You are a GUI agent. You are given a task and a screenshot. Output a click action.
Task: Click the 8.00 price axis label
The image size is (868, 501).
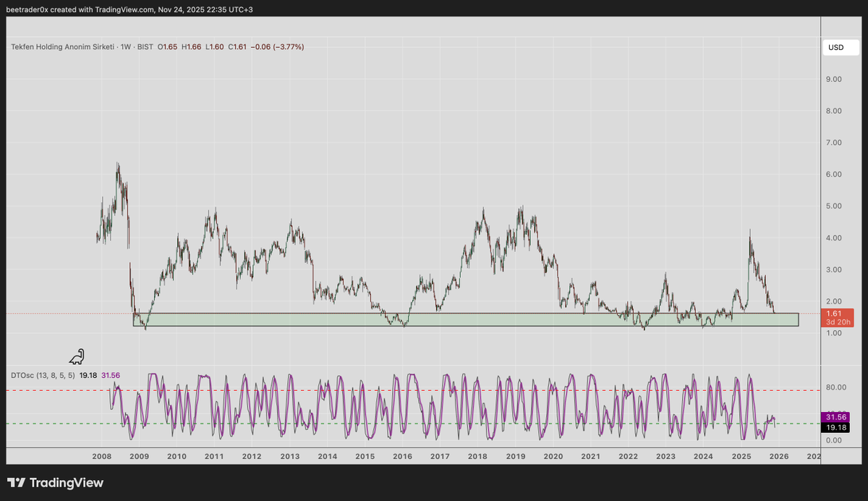(x=835, y=111)
